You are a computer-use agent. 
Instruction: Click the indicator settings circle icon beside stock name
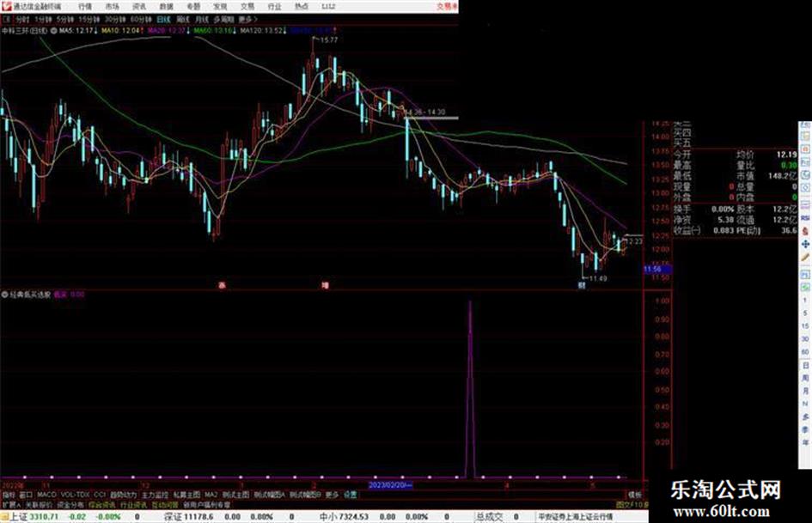pos(53,31)
